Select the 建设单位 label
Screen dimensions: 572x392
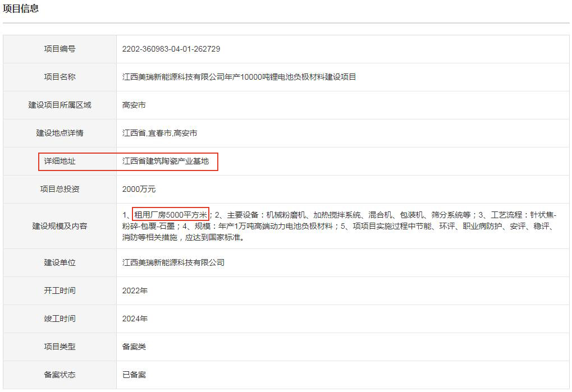60,262
